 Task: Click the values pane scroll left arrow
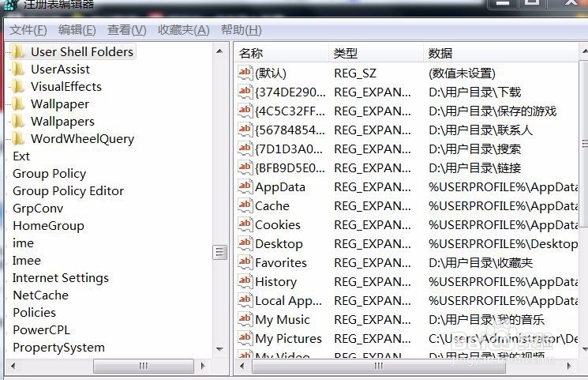(242, 366)
